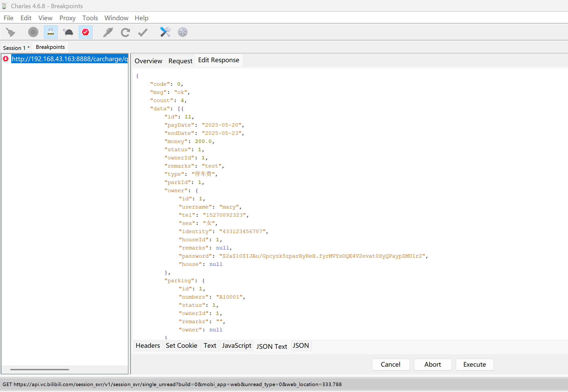Click the "id": 11 line
Image resolution: width=568 pixels, height=392 pixels.
[179, 117]
